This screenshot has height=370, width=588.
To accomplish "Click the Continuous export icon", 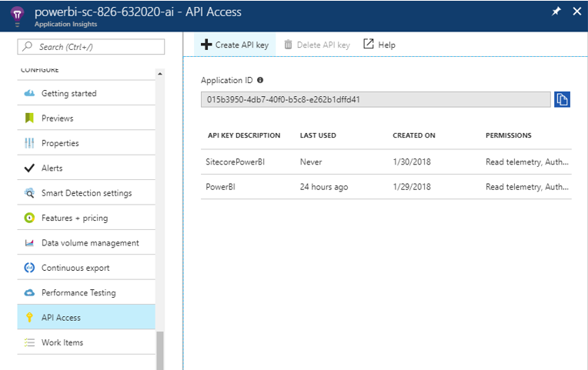I will tap(29, 268).
